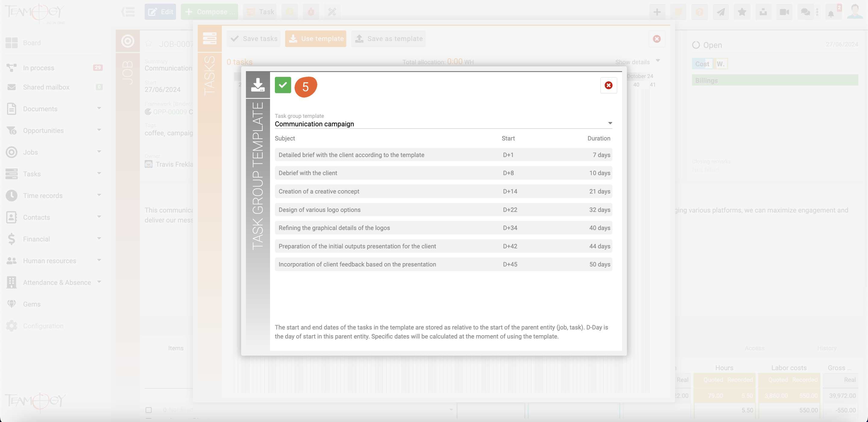This screenshot has width=868, height=422.
Task: Expand Attendance & Absence menu arrow
Action: (x=99, y=282)
